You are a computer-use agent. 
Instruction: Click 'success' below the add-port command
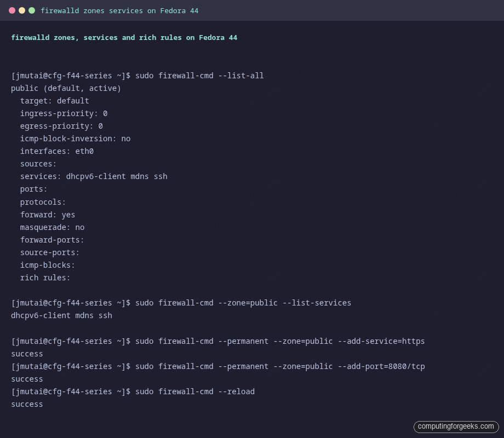(27, 379)
